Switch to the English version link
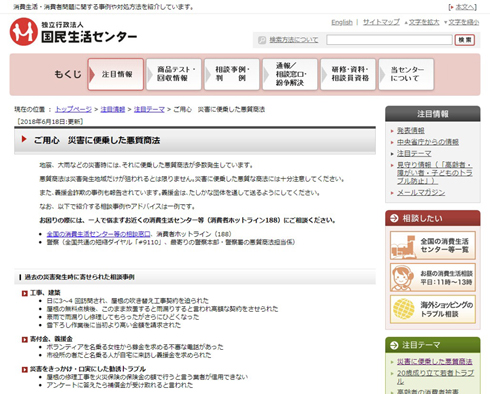490x394 pixels. (342, 22)
